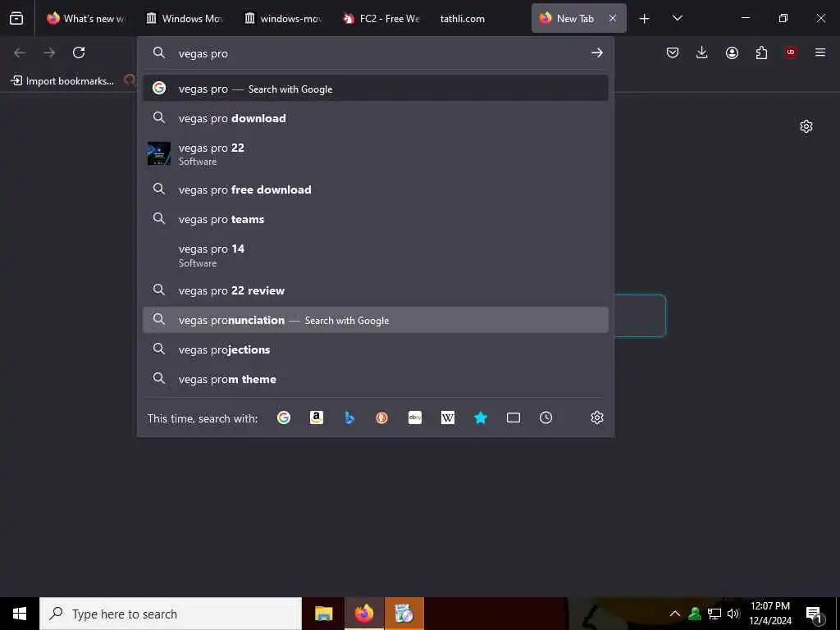Search open tabs with tab icon

pos(514,418)
